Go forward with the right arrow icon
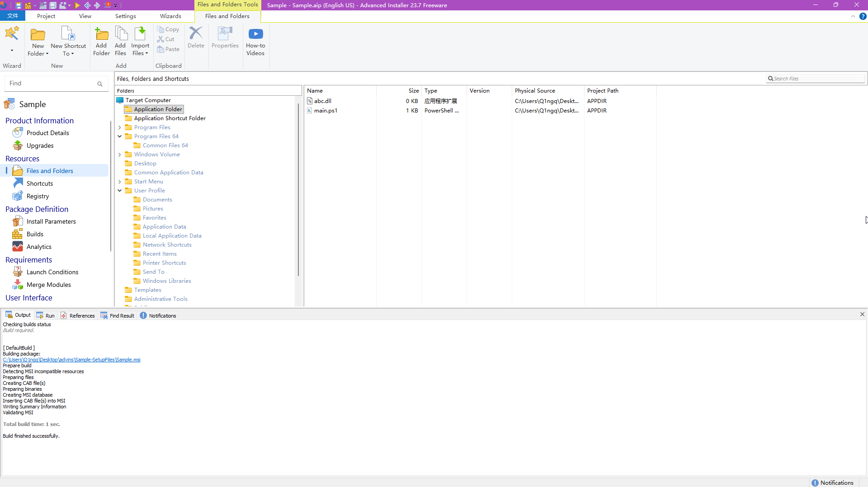This screenshot has height=487, width=868. coord(97,5)
